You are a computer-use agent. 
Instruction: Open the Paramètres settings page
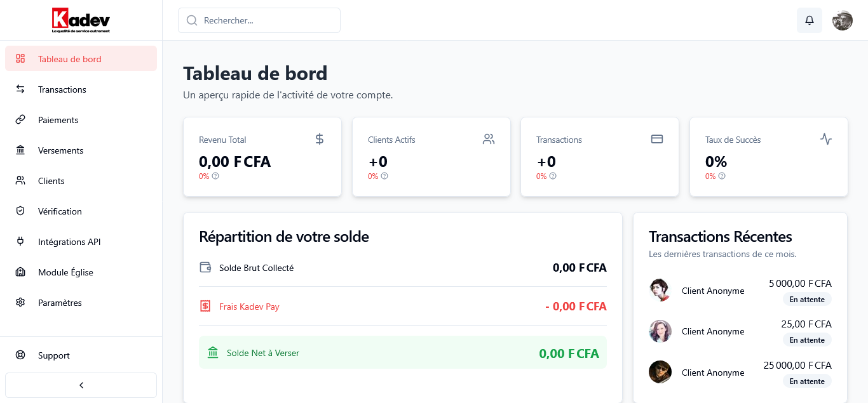click(60, 303)
